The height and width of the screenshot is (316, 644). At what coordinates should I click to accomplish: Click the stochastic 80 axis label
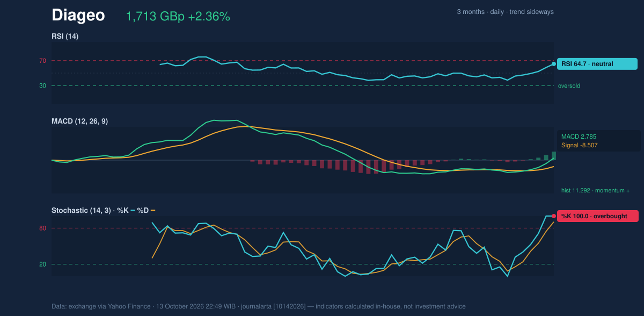tap(42, 228)
